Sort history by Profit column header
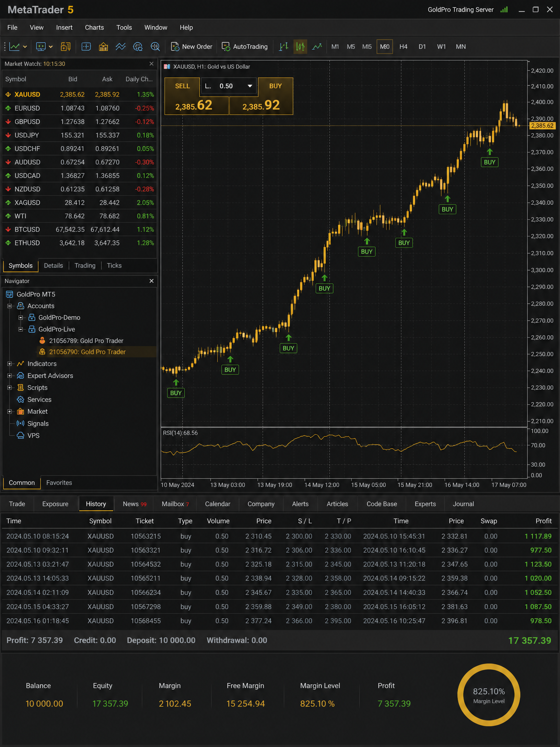The image size is (560, 747). coord(544,521)
